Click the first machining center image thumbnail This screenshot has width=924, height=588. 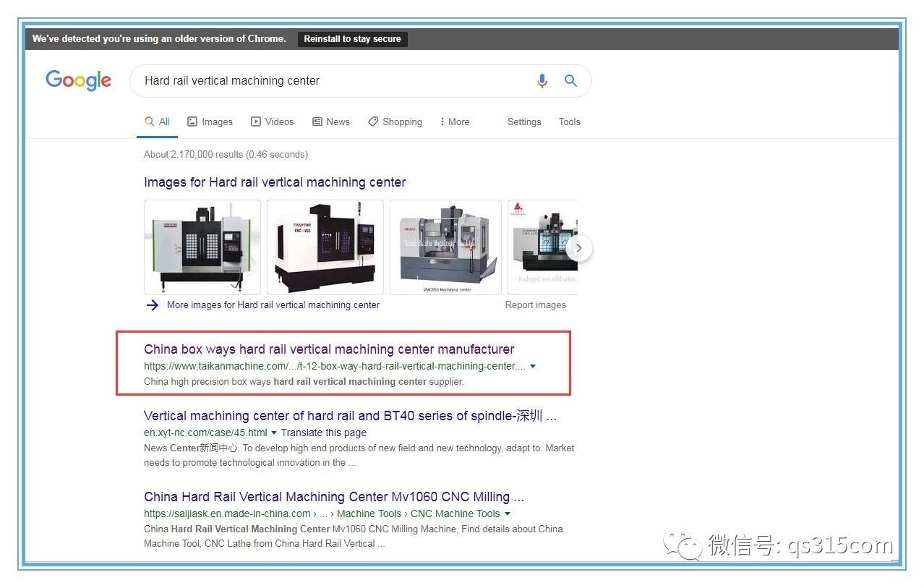pos(202,247)
